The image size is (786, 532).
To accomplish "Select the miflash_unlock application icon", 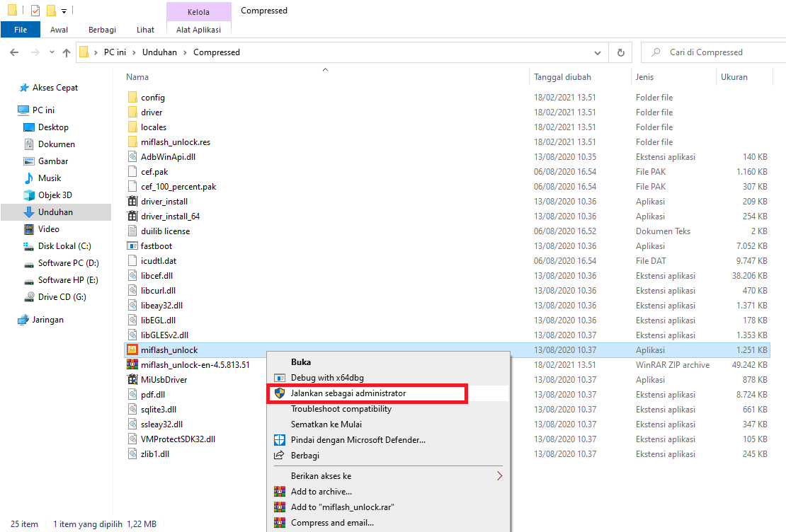I will pos(132,349).
